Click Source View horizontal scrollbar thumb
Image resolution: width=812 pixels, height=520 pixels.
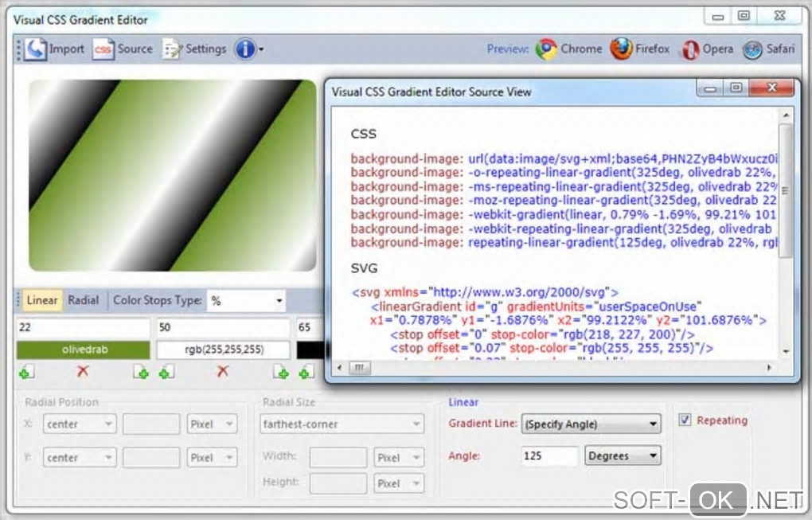click(x=359, y=368)
